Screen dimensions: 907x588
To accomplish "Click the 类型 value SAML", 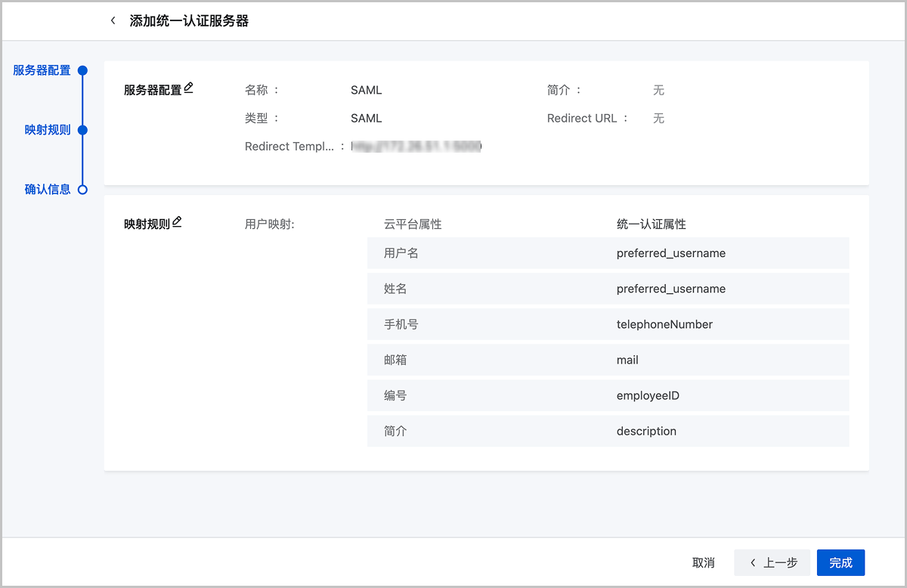I will 367,118.
